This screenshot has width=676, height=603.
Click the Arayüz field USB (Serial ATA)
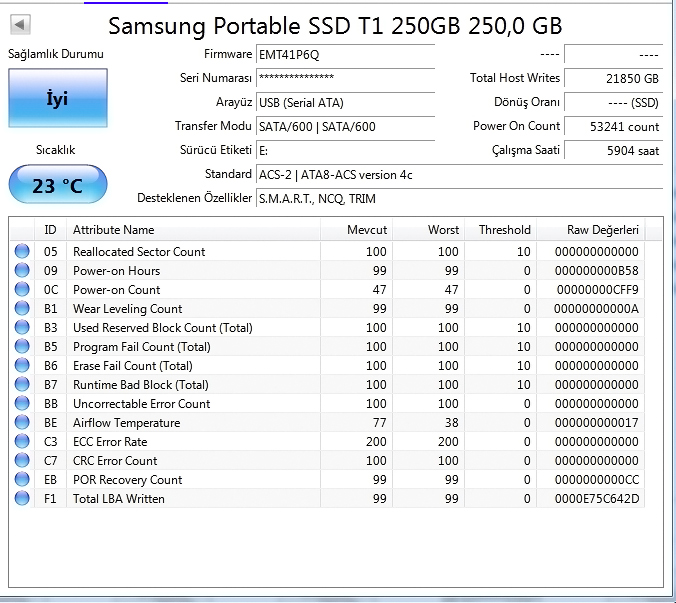[x=345, y=103]
